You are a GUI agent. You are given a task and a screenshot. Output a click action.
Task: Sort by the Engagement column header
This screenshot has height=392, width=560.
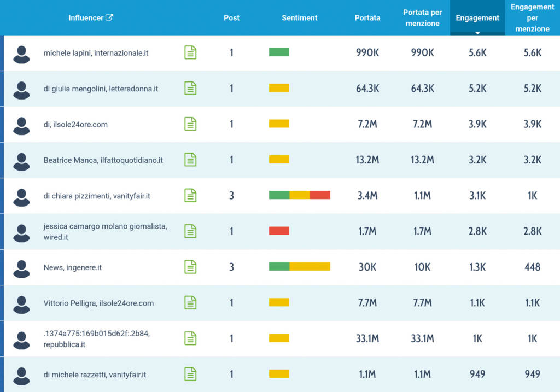(477, 18)
